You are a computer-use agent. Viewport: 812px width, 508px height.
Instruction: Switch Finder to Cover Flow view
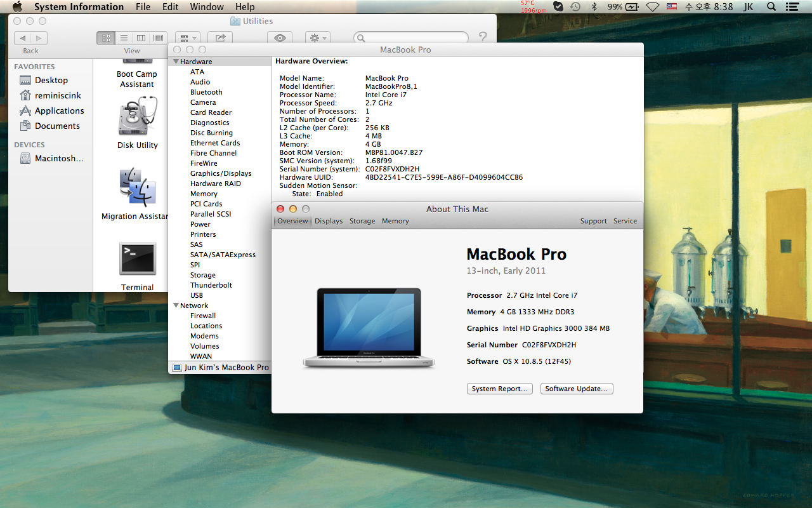pos(158,38)
